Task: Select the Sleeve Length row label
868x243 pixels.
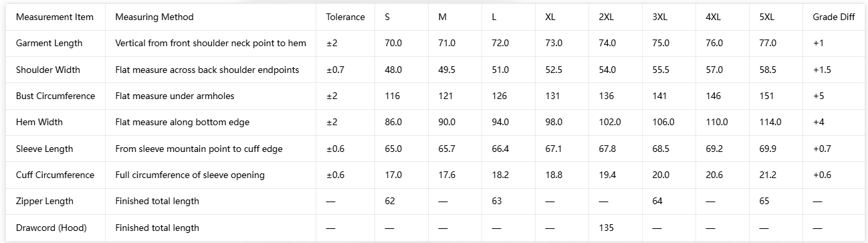Action: [45, 149]
